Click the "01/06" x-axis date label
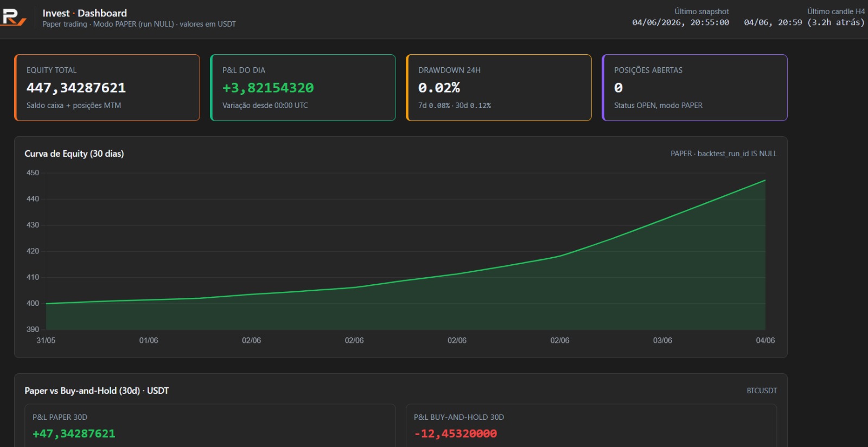Screen dimensions: 868x447 (x=149, y=341)
